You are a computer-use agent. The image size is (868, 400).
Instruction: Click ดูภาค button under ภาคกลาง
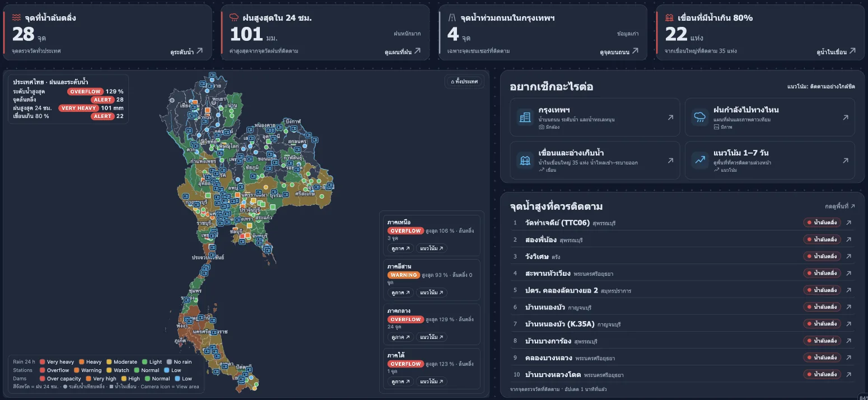pos(400,337)
